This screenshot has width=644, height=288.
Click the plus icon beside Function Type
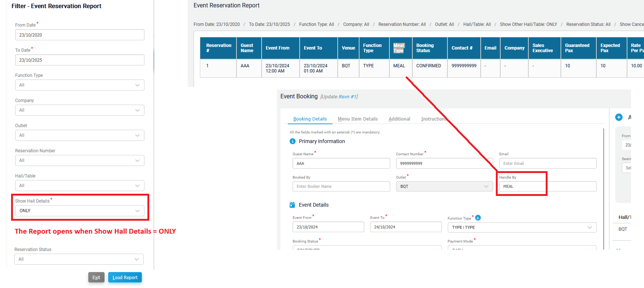point(478,218)
